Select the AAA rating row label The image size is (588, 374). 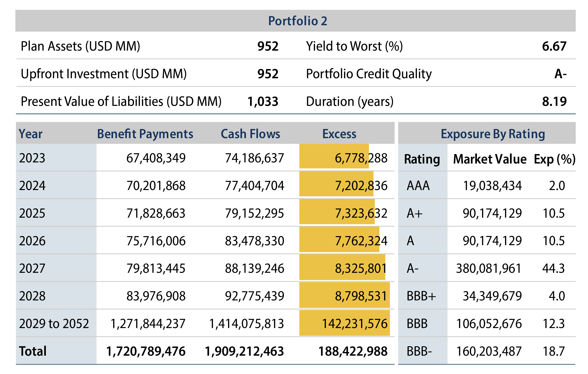pyautogui.click(x=418, y=186)
